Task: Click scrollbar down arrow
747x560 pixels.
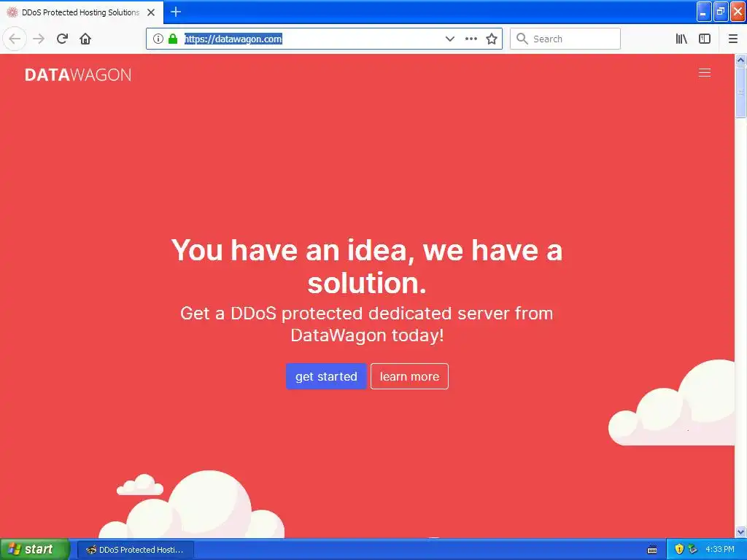Action: click(x=741, y=532)
